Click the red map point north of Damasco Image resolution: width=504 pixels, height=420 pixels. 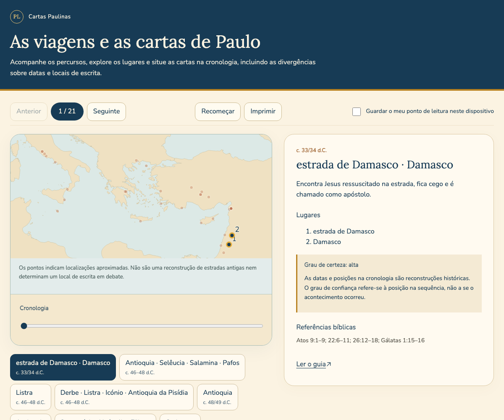click(x=231, y=209)
